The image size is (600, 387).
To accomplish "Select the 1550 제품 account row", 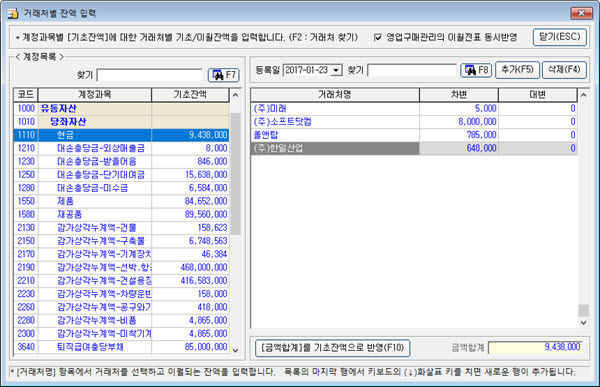I will point(121,201).
